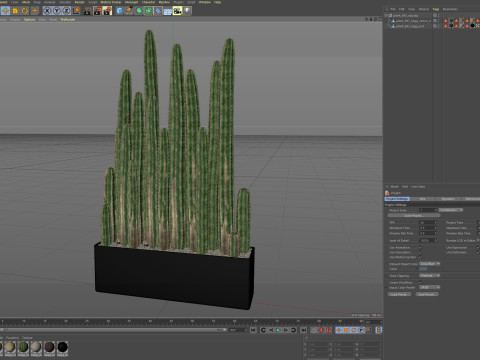The width and height of the screenshot is (480, 360).
Task: Add a Cube primitive object
Action: 119,11
